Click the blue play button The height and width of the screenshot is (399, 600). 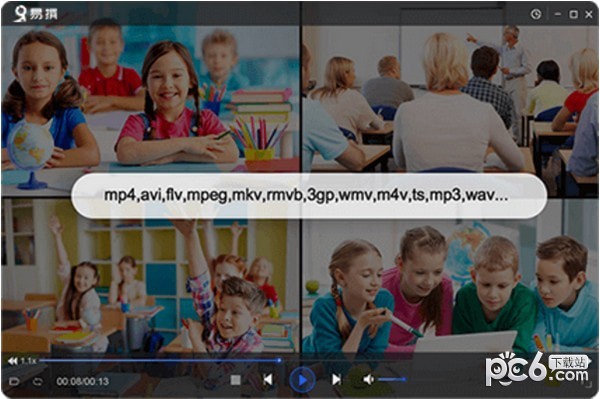302,380
